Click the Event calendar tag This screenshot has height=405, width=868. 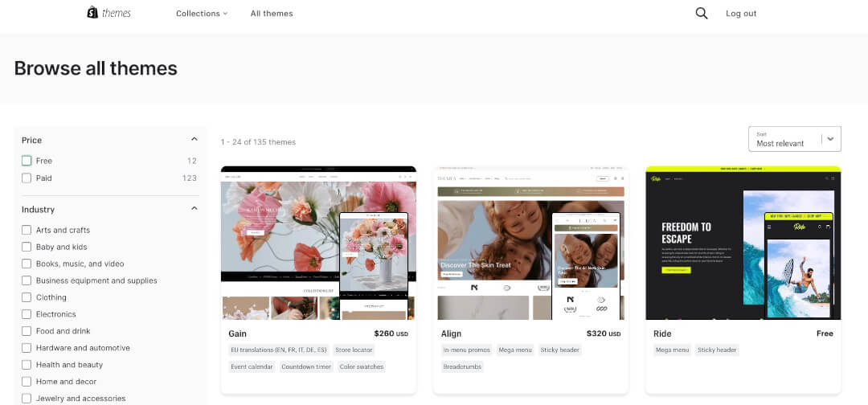[x=252, y=366]
